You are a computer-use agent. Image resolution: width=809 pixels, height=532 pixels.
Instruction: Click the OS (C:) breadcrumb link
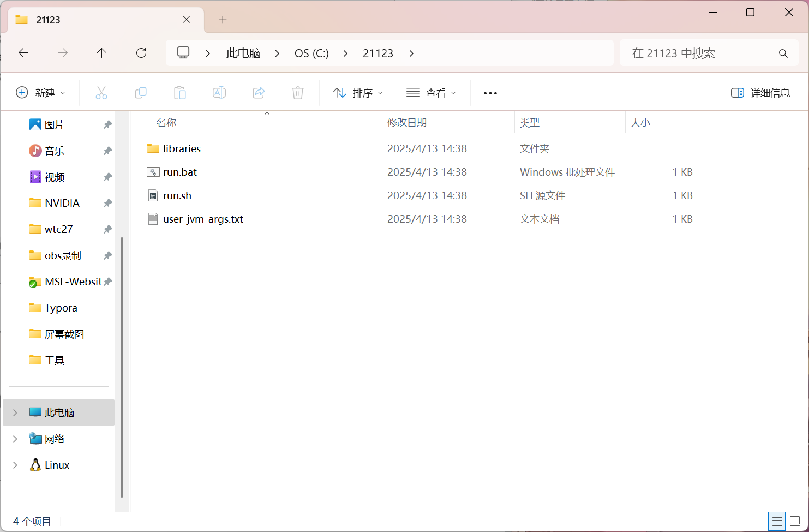pos(311,53)
